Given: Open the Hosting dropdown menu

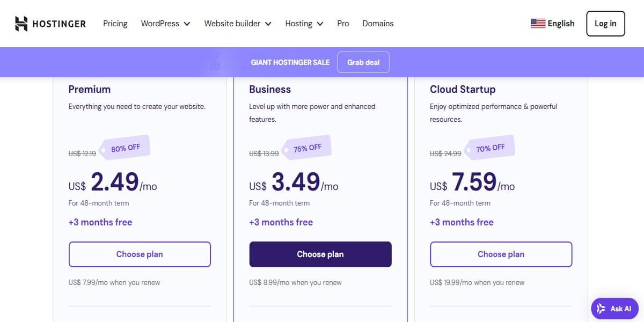Looking at the screenshot, I should click(304, 24).
